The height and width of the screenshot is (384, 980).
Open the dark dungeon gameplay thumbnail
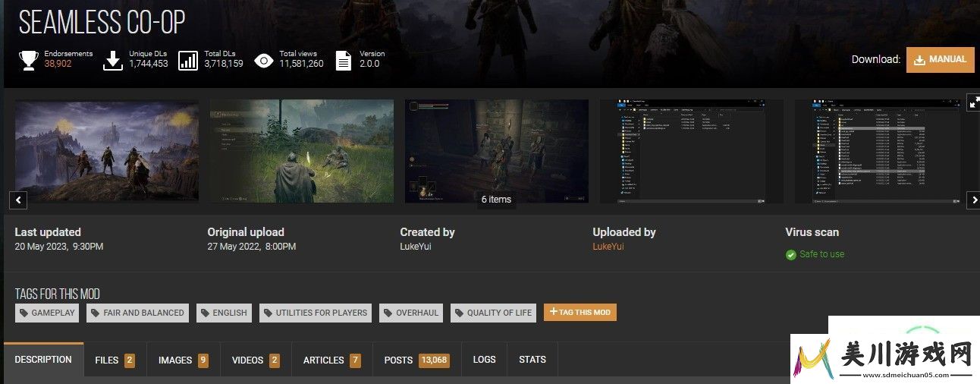tap(496, 151)
